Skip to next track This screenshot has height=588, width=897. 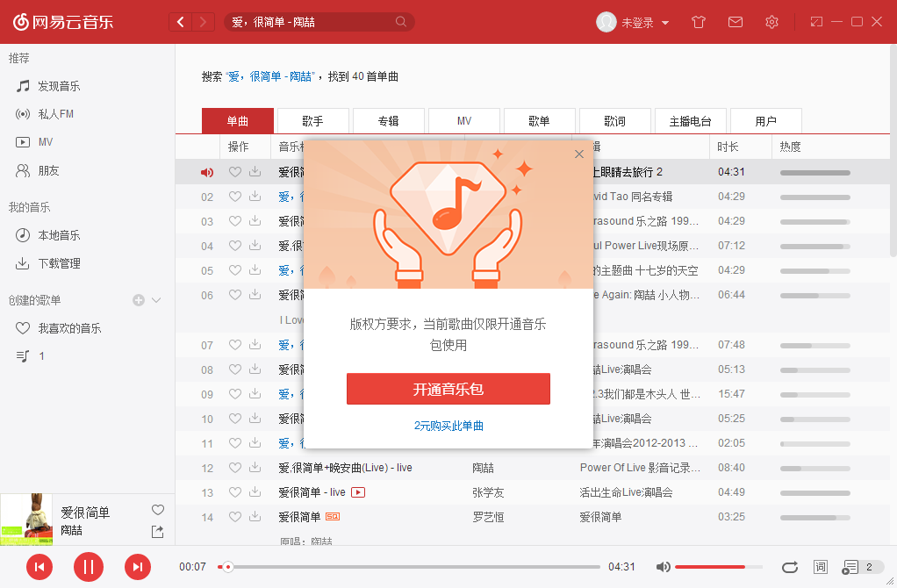click(x=138, y=567)
